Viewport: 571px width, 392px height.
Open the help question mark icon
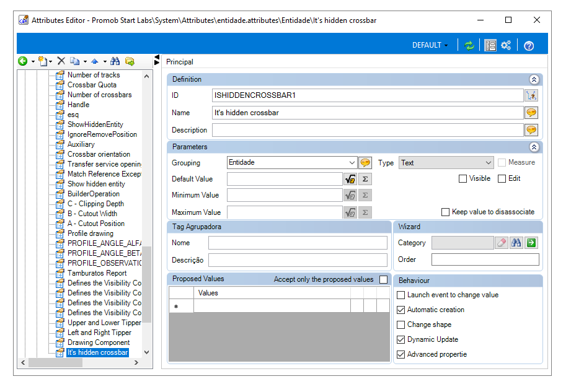[x=529, y=46]
